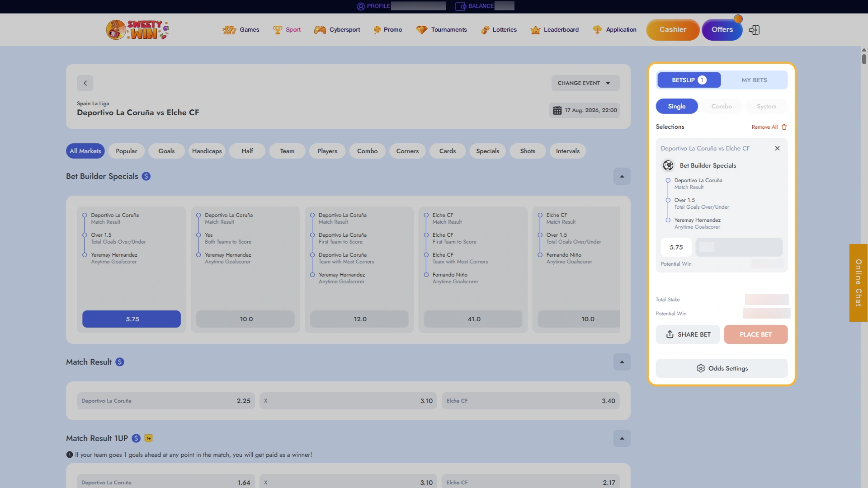Image resolution: width=868 pixels, height=488 pixels.
Task: Click the Sweety Win logo
Action: 137,30
